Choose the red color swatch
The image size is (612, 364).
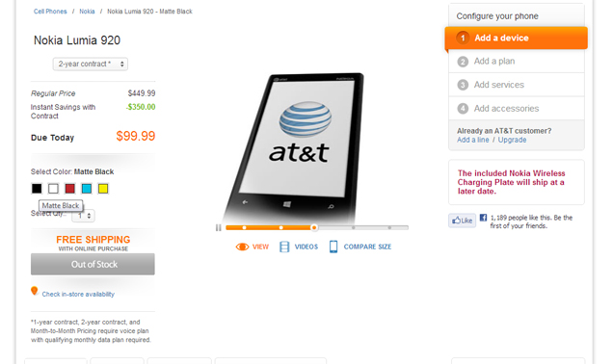69,189
